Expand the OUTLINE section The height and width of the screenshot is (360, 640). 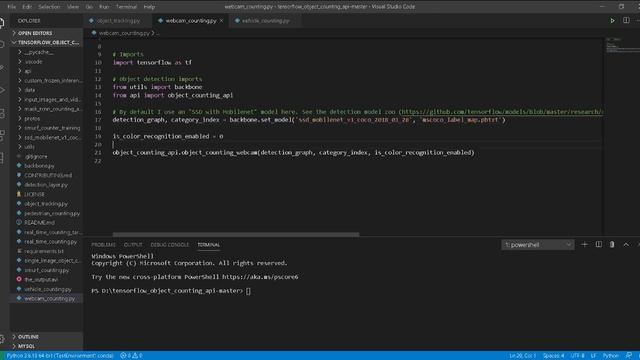pyautogui.click(x=28, y=337)
